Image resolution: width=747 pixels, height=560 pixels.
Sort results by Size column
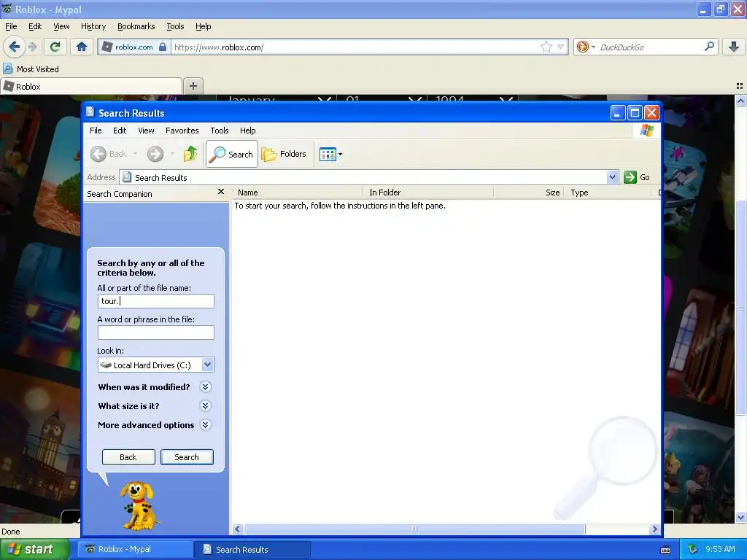[529, 192]
